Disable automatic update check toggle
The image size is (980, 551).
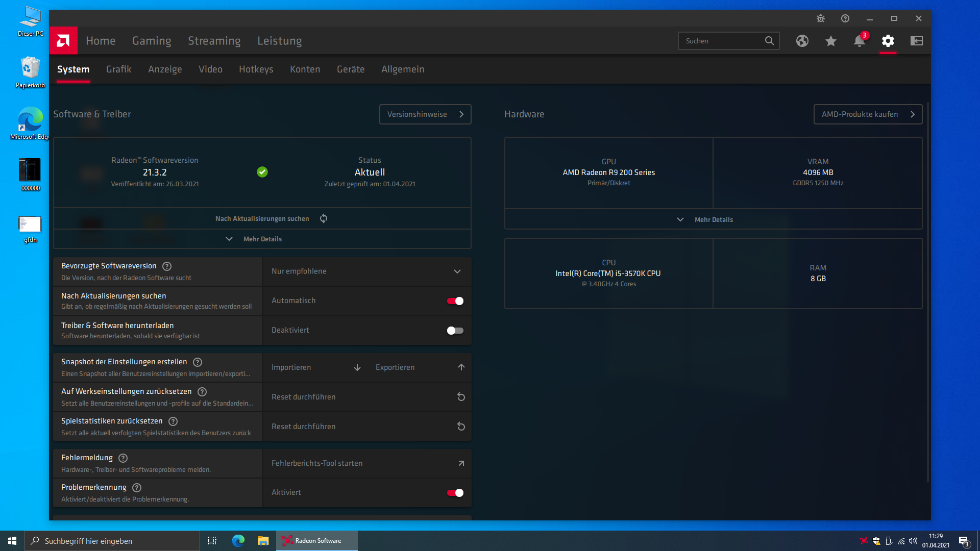click(x=455, y=301)
